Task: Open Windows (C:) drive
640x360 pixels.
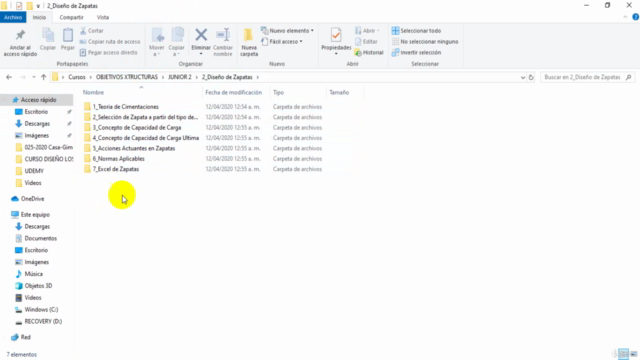Action: coord(37,310)
